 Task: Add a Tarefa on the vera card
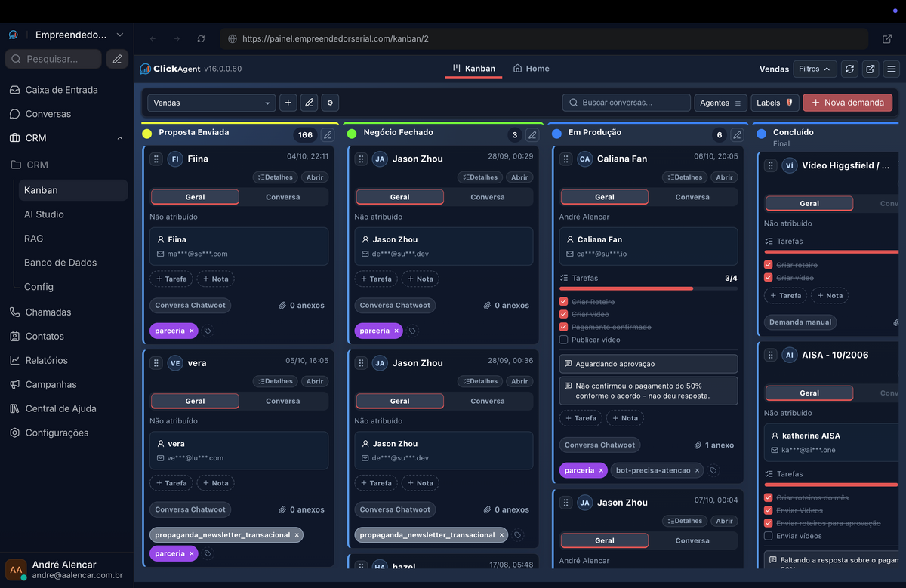point(171,483)
